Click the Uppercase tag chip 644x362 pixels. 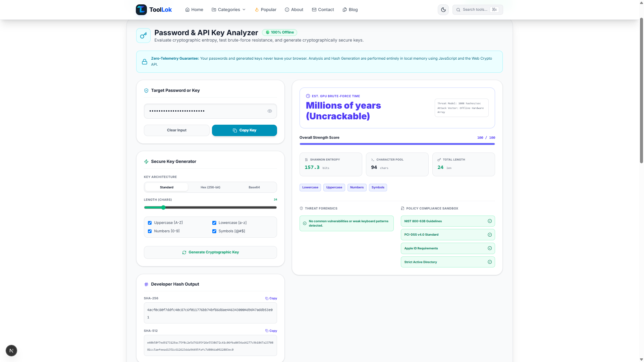(x=334, y=188)
